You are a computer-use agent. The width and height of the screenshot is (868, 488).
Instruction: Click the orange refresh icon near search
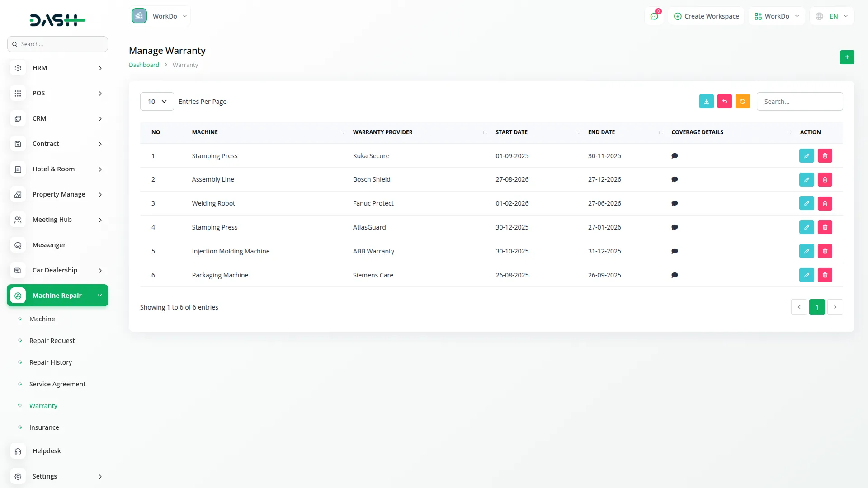(x=743, y=101)
